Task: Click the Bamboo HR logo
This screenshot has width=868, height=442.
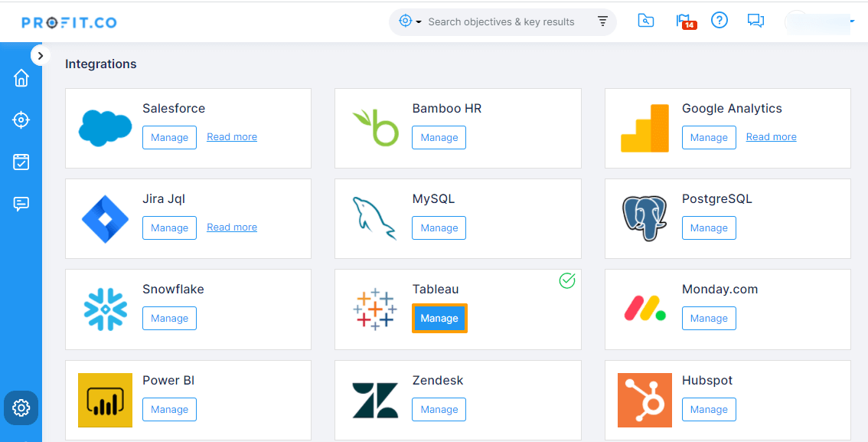Action: click(x=376, y=127)
